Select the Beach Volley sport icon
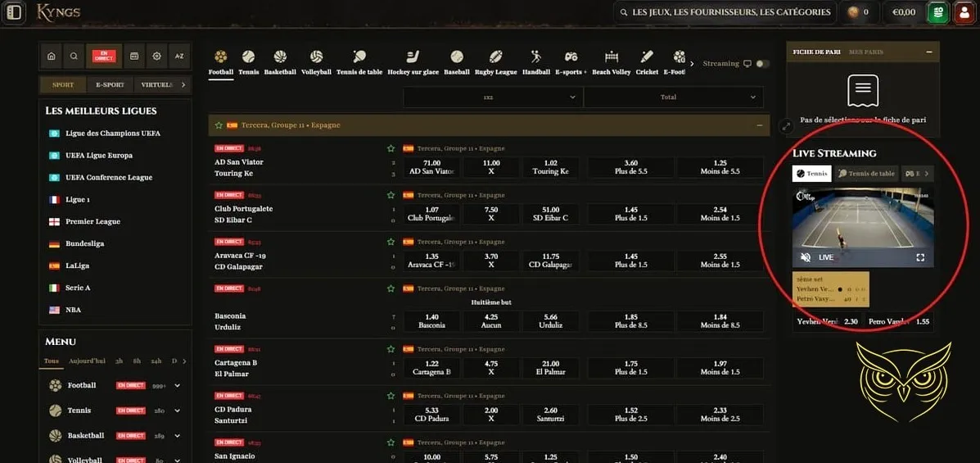980x463 pixels. (x=612, y=57)
